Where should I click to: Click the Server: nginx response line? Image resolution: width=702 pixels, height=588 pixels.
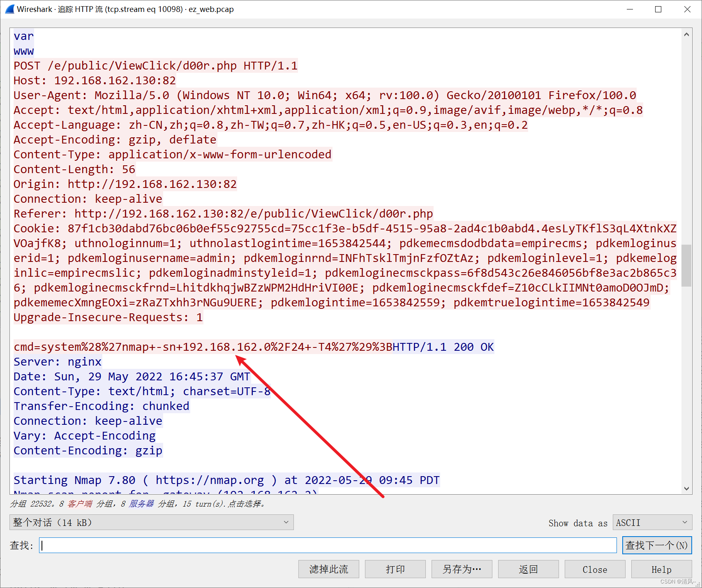pos(58,362)
